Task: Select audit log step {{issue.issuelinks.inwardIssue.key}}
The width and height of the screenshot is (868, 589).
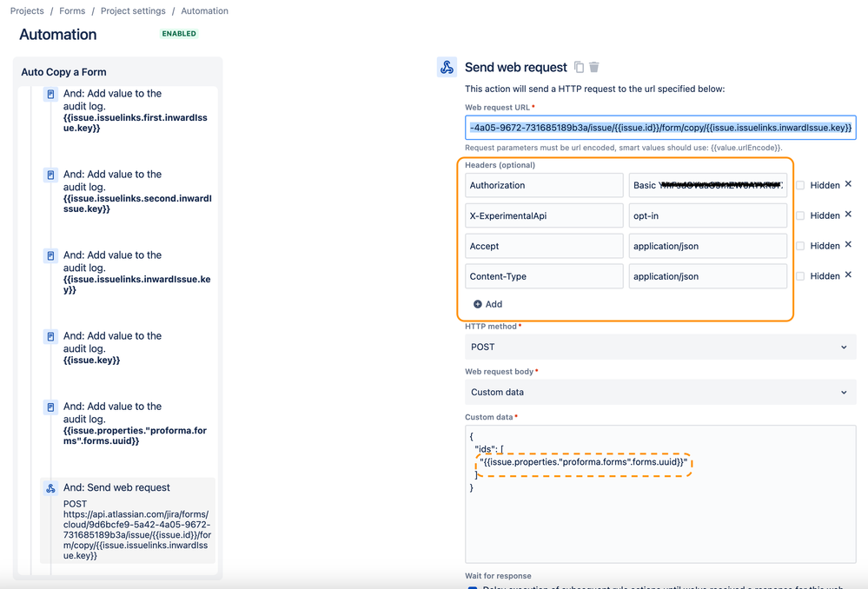Action: click(128, 272)
